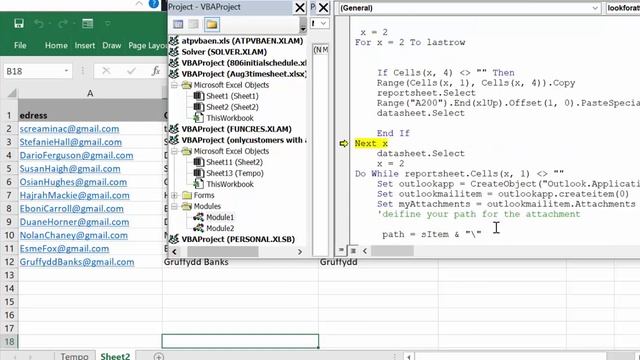This screenshot has height=360, width=640.
Task: Add a new sheet with plus icon
Action: (159, 356)
